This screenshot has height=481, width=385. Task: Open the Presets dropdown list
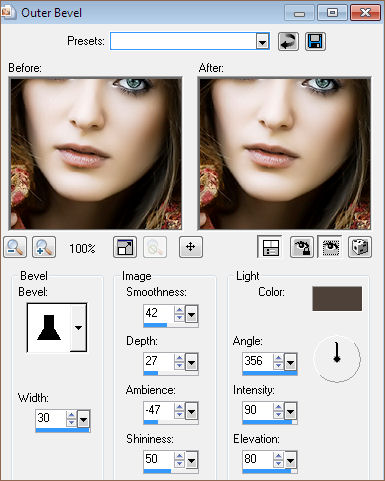263,42
